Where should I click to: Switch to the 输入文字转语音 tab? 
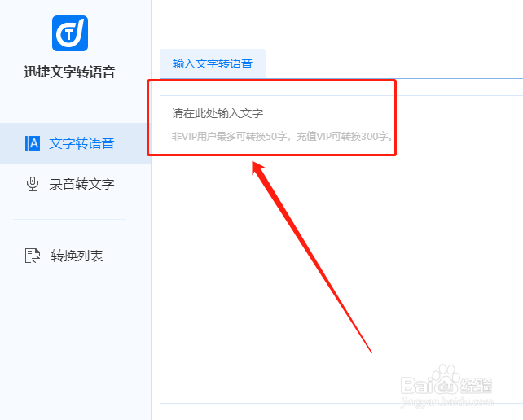click(x=213, y=63)
